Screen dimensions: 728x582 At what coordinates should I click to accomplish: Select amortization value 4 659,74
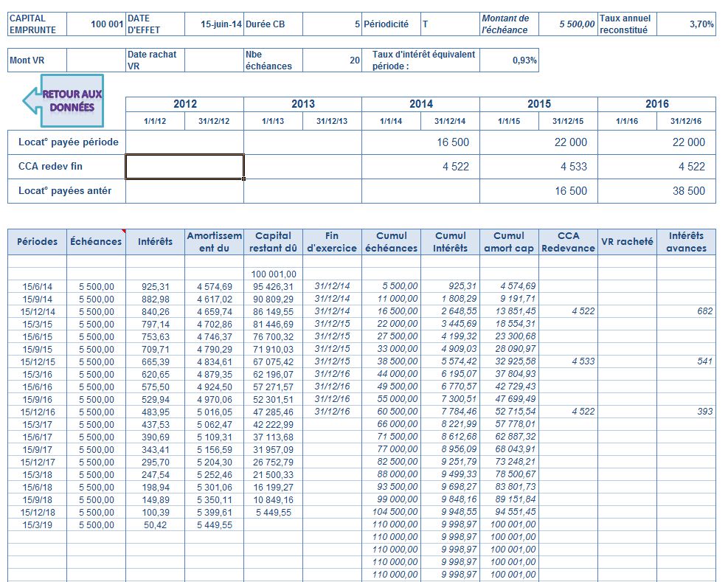pyautogui.click(x=214, y=312)
